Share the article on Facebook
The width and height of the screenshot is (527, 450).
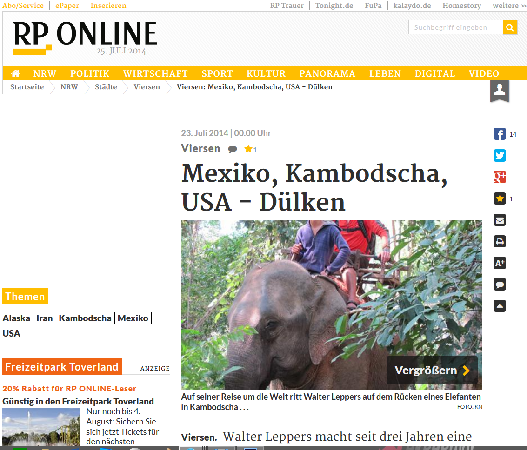pos(500,134)
